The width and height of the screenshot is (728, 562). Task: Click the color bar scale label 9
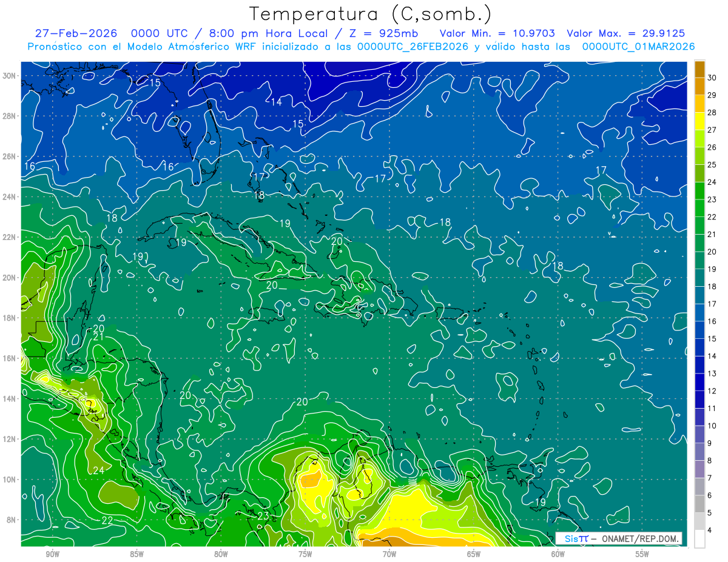(710, 443)
